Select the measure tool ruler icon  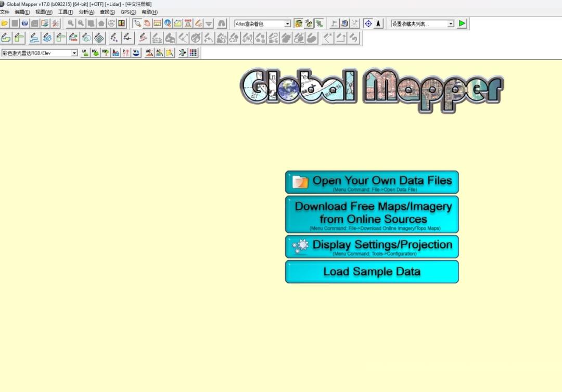click(157, 23)
